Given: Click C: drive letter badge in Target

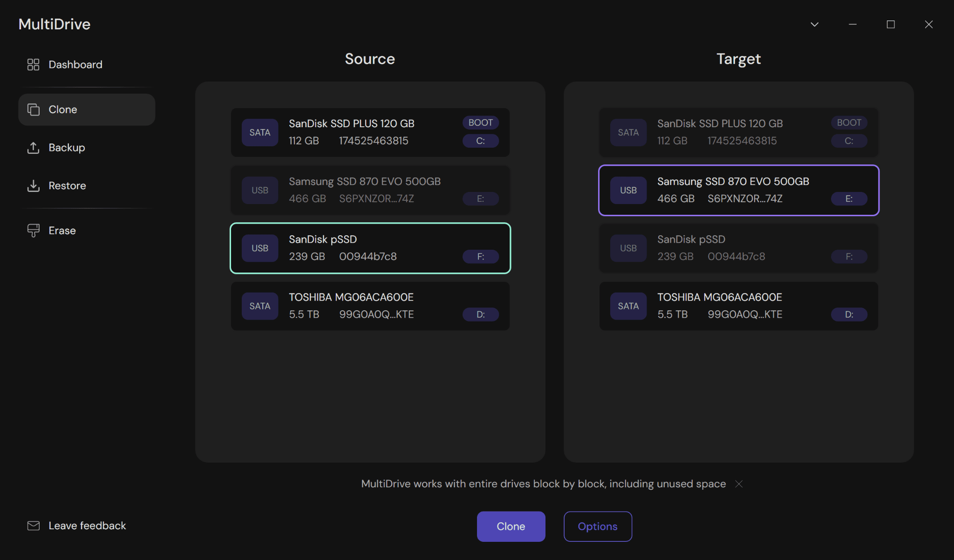Looking at the screenshot, I should pyautogui.click(x=849, y=141).
